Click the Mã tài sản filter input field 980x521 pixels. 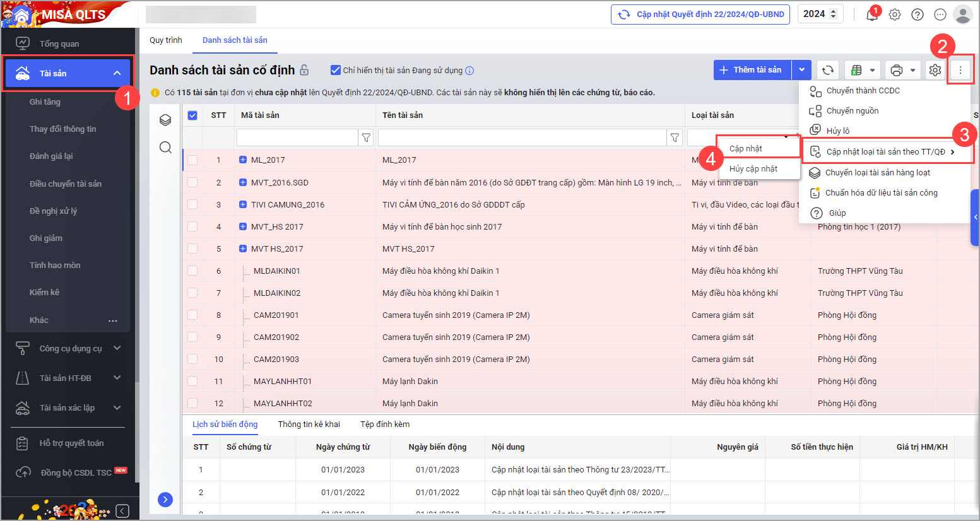pos(297,138)
